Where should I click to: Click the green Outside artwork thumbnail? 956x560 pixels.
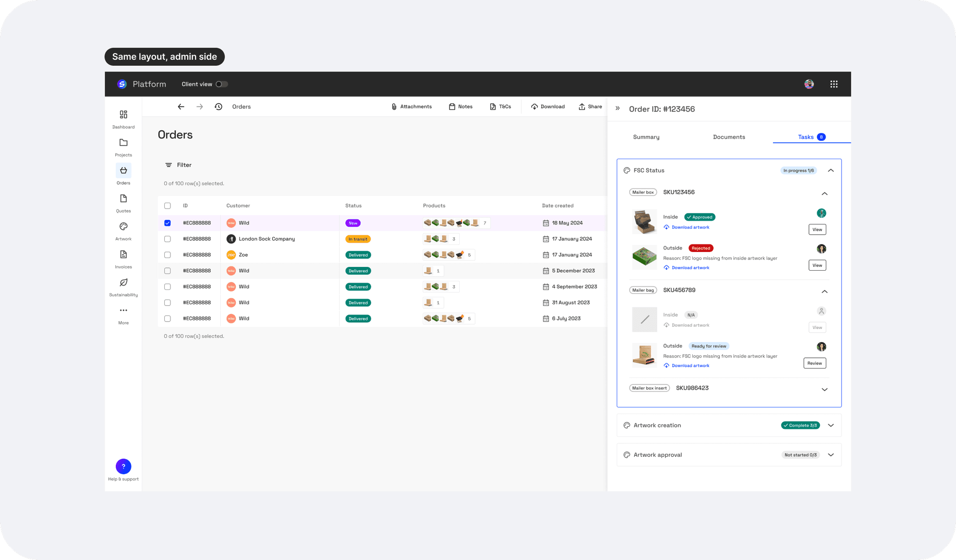pos(644,257)
